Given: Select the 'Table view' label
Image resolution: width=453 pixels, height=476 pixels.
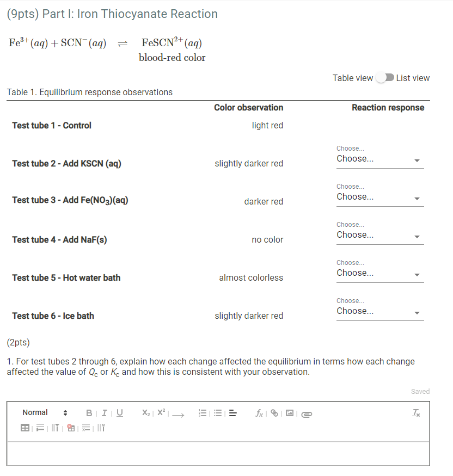Looking at the screenshot, I should point(353,78).
